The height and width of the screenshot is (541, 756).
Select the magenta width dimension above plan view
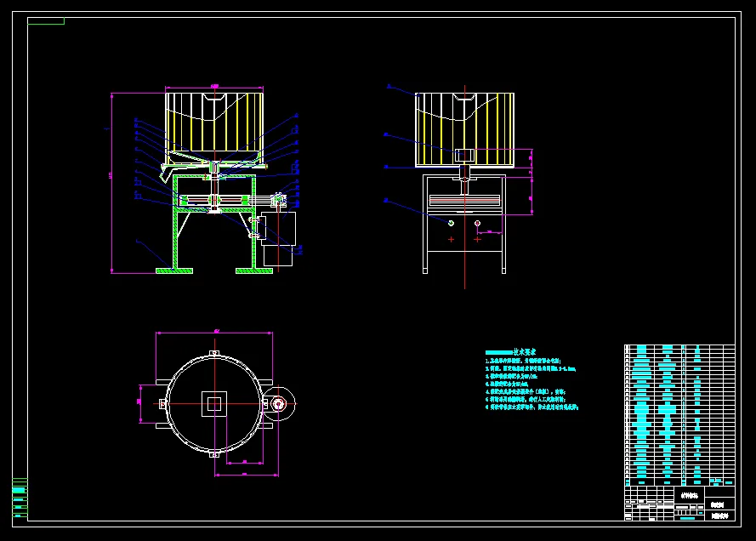tap(214, 333)
